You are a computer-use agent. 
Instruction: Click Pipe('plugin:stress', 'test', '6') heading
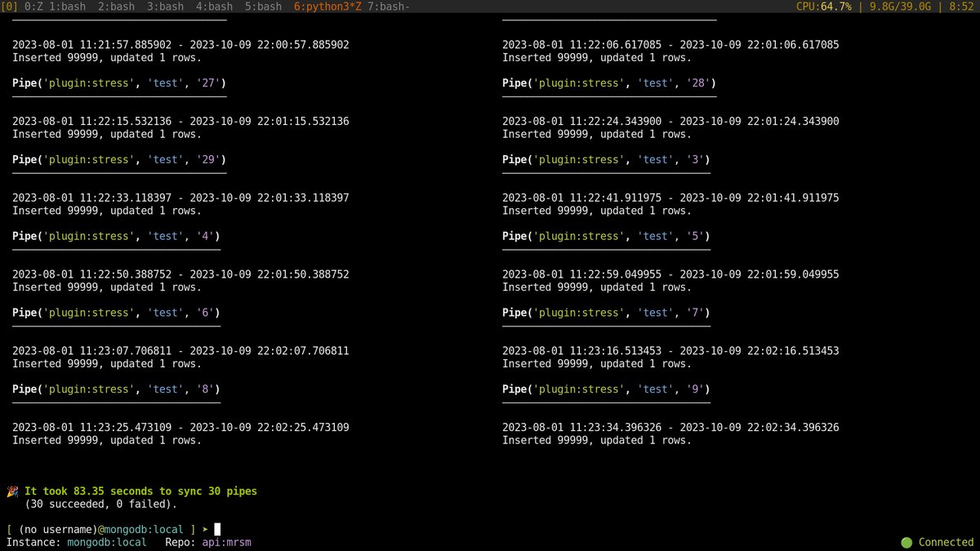coord(116,313)
